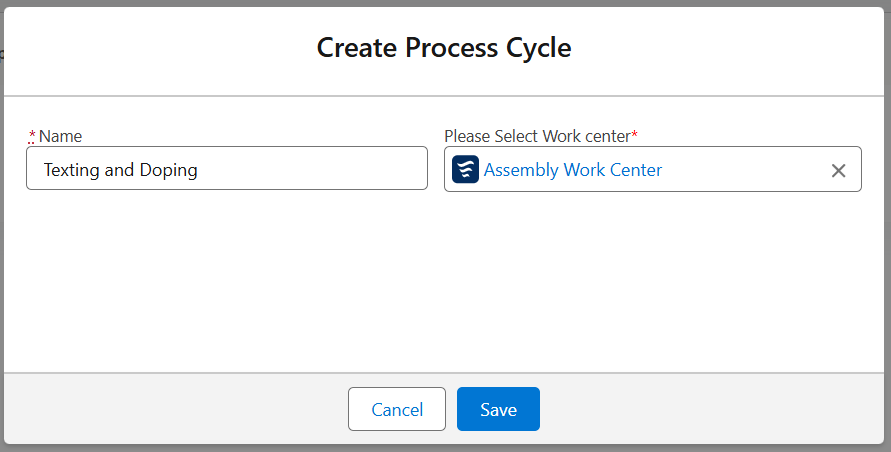The height and width of the screenshot is (452, 891).
Task: Focus the Name input field
Action: tap(300, 169)
